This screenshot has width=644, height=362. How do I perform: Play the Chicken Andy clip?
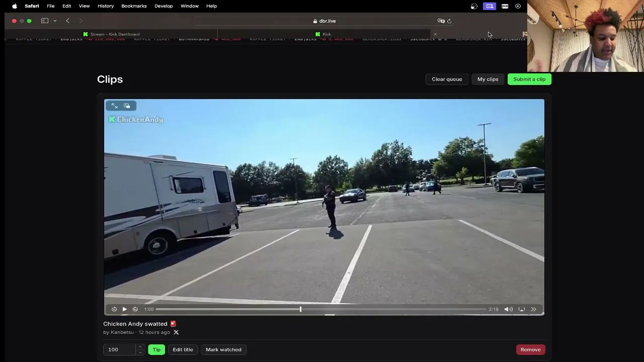pos(124,309)
